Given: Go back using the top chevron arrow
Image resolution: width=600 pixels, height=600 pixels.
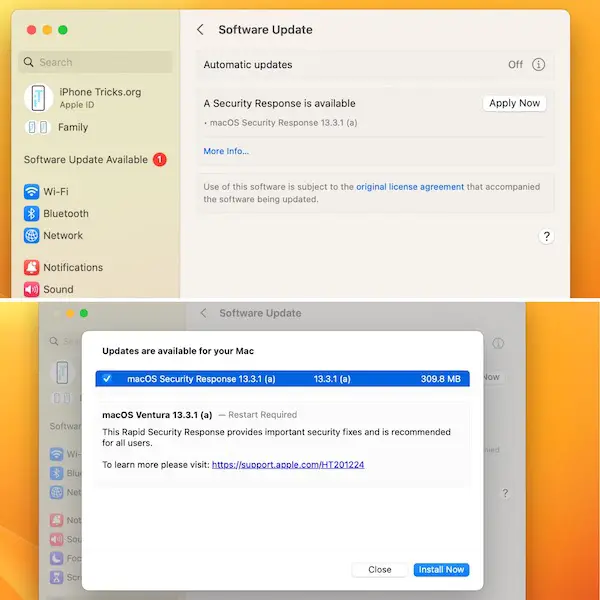Looking at the screenshot, I should (201, 30).
